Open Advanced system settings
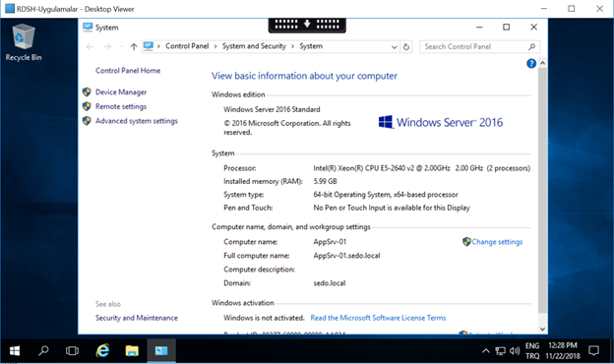 coord(136,121)
